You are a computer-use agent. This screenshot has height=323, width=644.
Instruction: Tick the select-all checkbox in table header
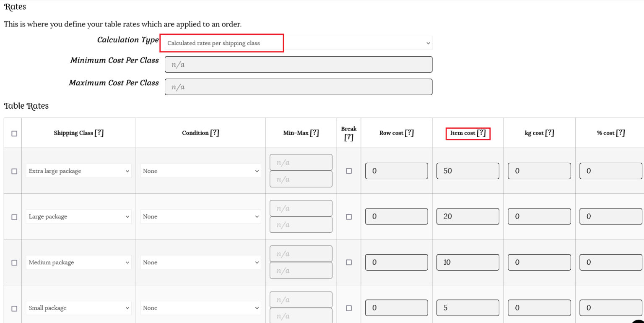pos(14,133)
